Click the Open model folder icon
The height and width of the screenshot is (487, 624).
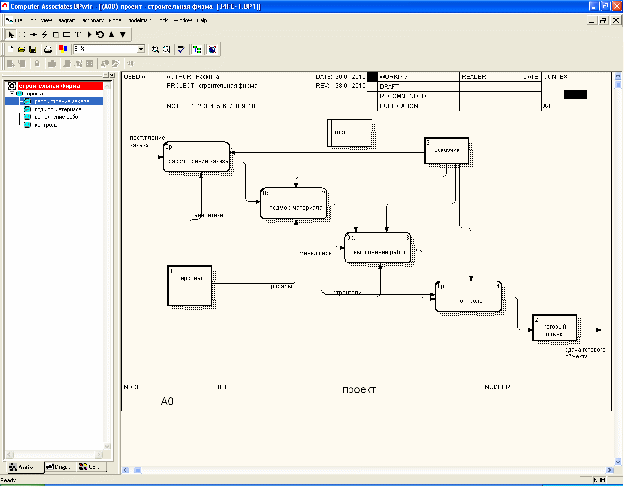click(21, 48)
